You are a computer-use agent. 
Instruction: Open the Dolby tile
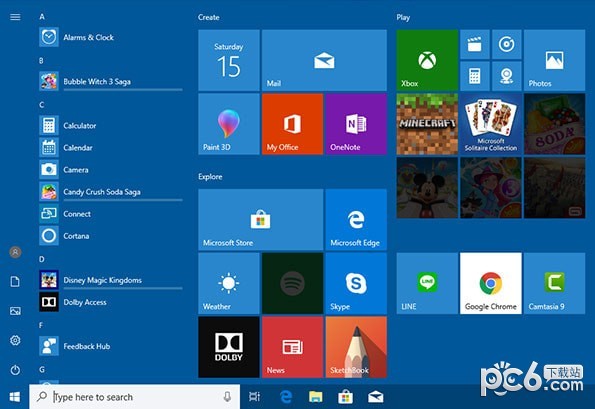[x=229, y=347]
